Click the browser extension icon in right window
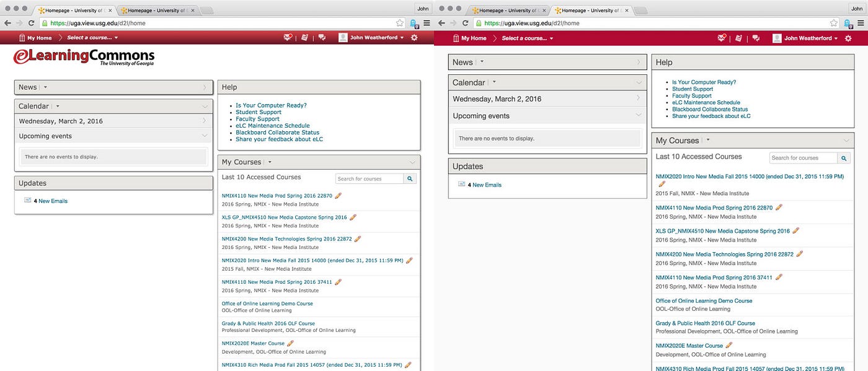 tap(848, 23)
